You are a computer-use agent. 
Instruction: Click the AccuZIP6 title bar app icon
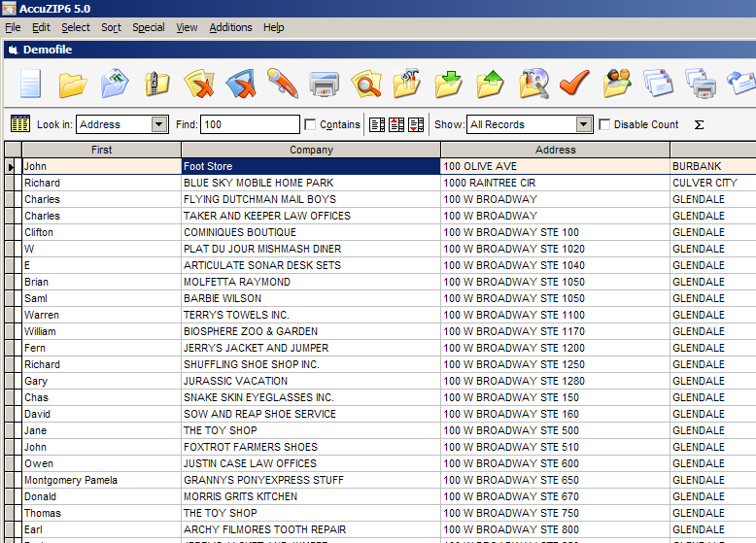coord(9,8)
